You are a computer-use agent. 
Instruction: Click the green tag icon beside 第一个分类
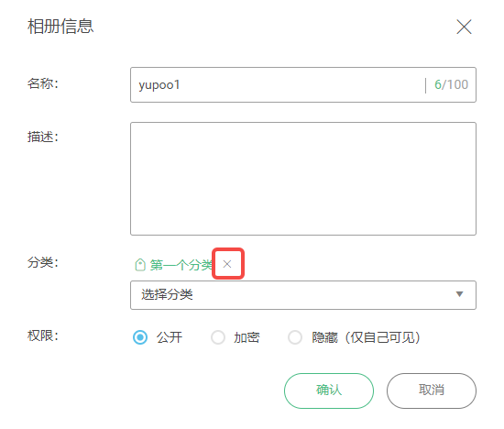(140, 265)
